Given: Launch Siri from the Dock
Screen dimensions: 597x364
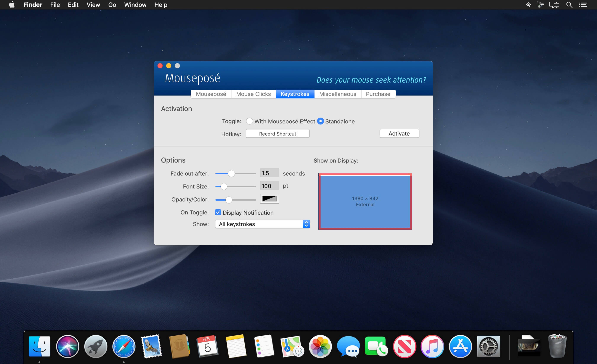Looking at the screenshot, I should click(68, 346).
